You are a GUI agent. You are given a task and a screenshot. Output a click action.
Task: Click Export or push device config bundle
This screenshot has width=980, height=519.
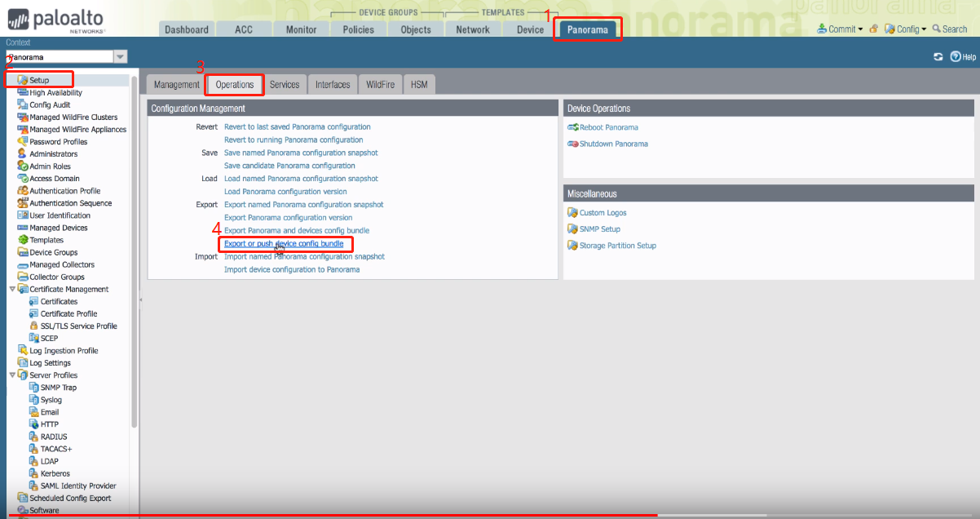click(289, 244)
